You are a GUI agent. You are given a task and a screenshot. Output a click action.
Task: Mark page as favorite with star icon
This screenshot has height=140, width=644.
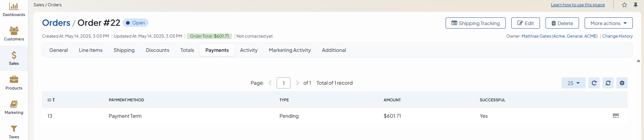624,5
